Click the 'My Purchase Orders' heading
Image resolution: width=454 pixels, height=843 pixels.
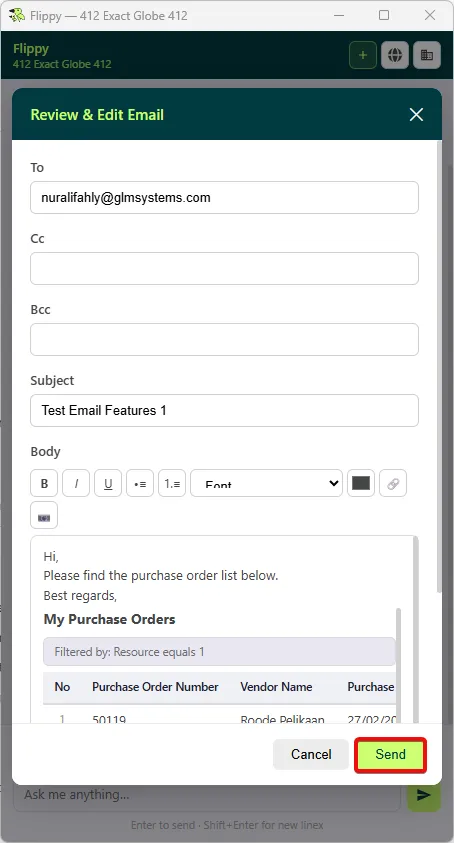(x=110, y=619)
